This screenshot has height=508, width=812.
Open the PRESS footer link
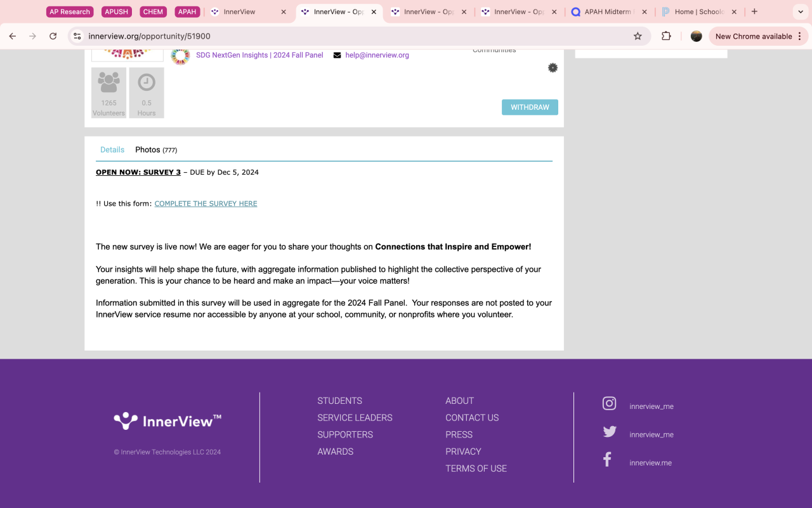[459, 435]
